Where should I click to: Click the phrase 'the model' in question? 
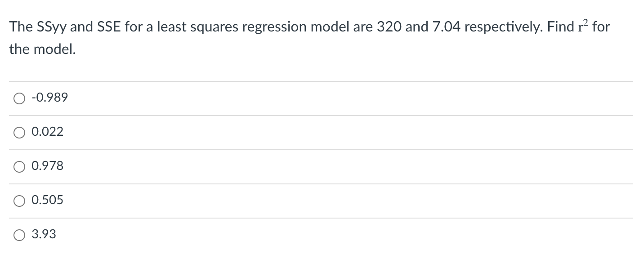(42, 48)
